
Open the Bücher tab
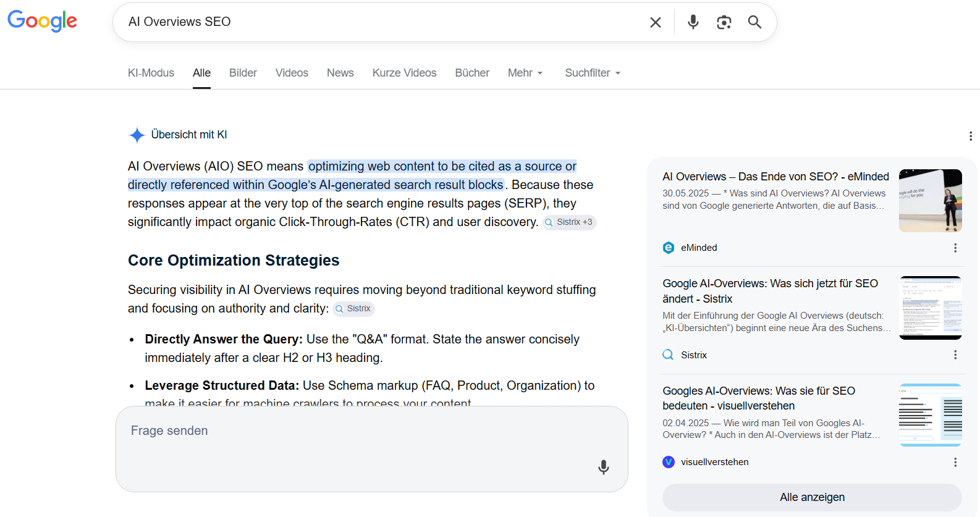point(472,73)
